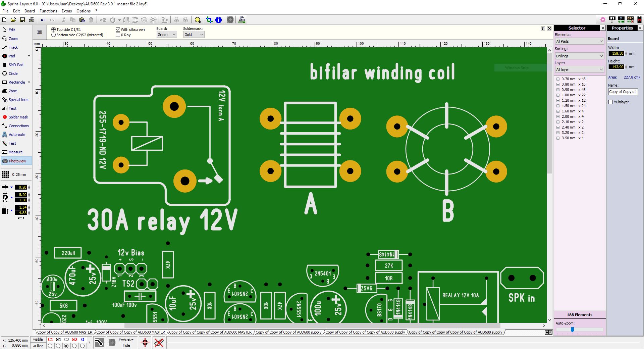The width and height of the screenshot is (644, 349).
Task: Set C1 as the active layer
Action: point(50,346)
